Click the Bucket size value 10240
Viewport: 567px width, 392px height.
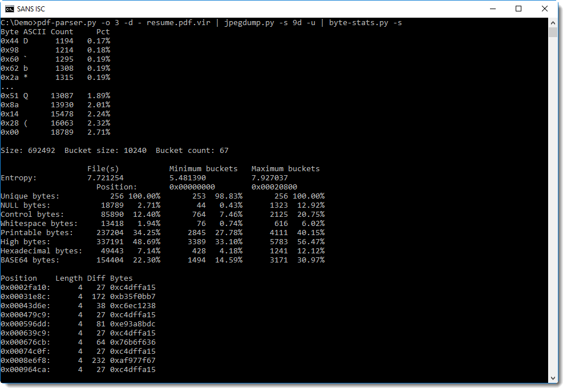pyautogui.click(x=135, y=151)
